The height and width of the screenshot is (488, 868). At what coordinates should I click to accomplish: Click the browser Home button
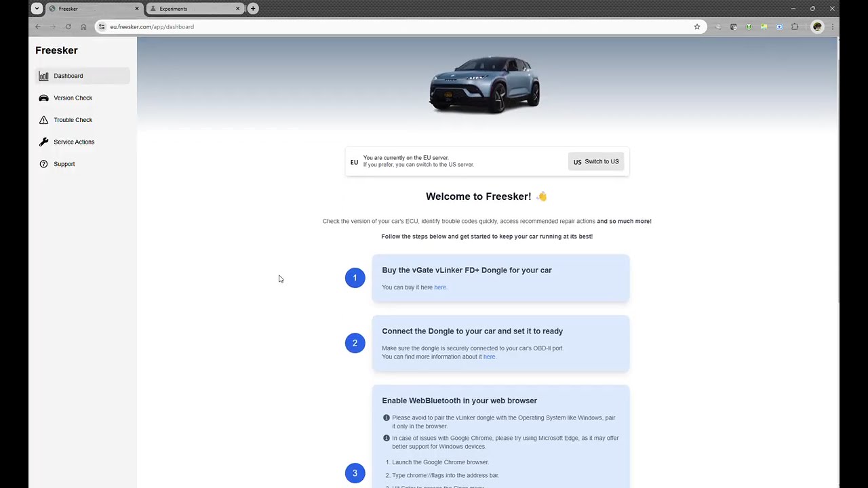(x=83, y=26)
